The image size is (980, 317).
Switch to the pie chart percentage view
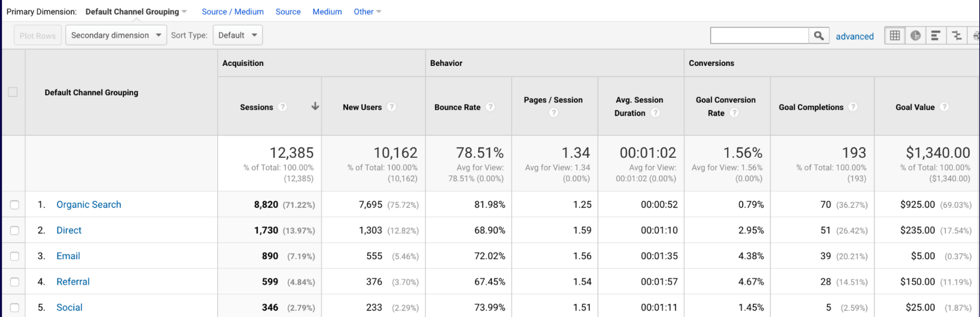[x=915, y=36]
